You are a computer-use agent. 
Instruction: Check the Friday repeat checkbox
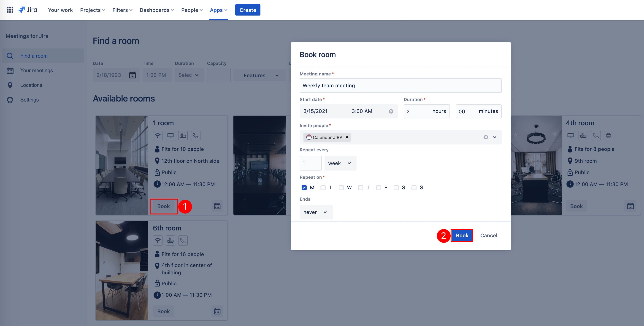[x=379, y=188]
